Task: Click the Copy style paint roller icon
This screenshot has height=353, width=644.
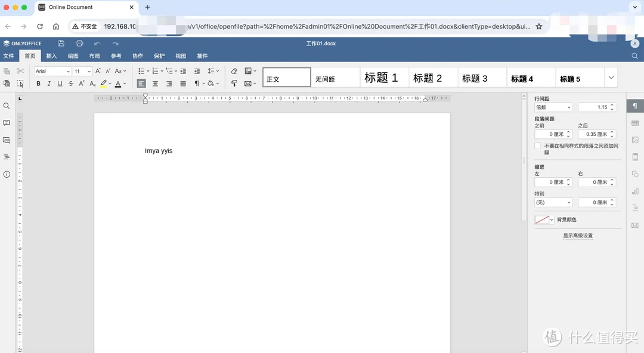Action: pyautogui.click(x=234, y=83)
